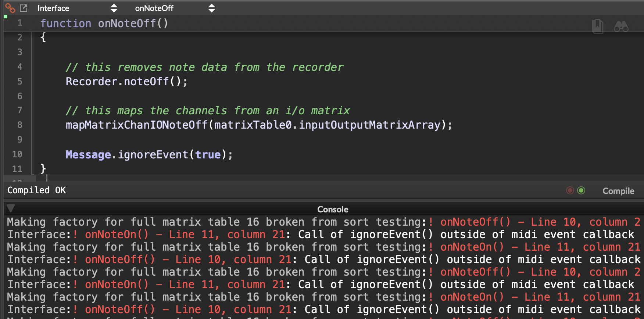Open the onNoteOff callback dropdown
Image resolution: width=644 pixels, height=319 pixels.
(x=175, y=8)
